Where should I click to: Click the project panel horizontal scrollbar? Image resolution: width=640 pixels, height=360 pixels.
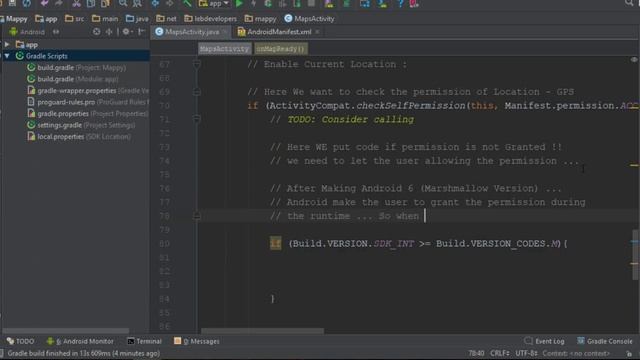click(x=66, y=331)
